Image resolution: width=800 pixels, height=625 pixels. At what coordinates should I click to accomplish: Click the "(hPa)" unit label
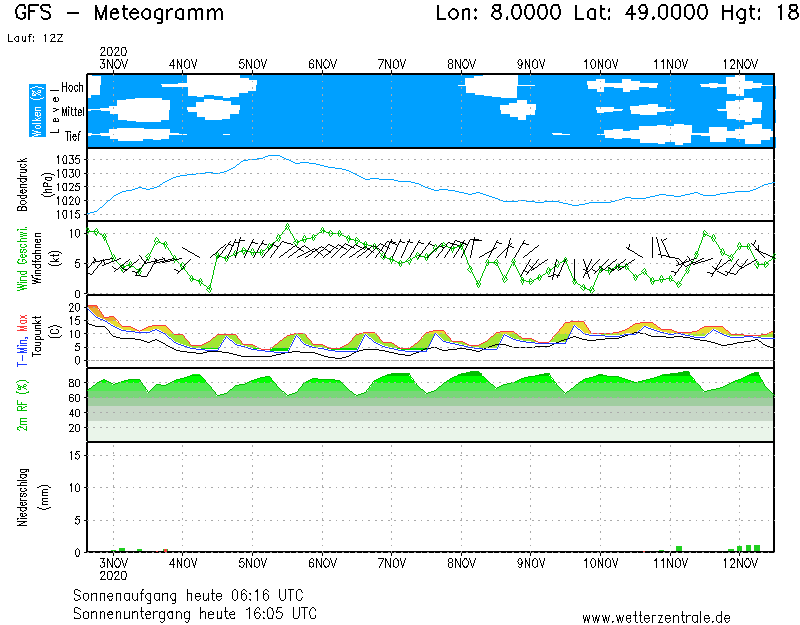pyautogui.click(x=48, y=185)
